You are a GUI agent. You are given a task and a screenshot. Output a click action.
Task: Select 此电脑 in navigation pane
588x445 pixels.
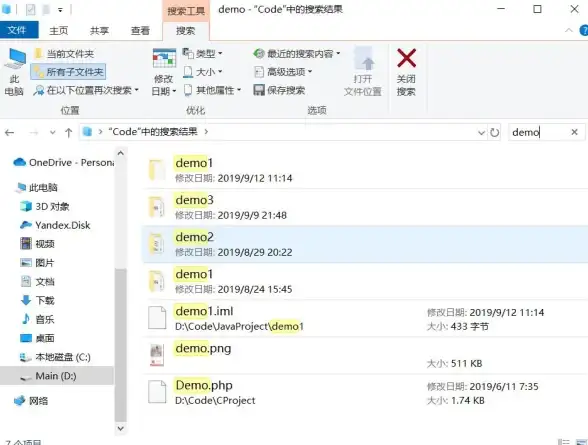(x=37, y=187)
